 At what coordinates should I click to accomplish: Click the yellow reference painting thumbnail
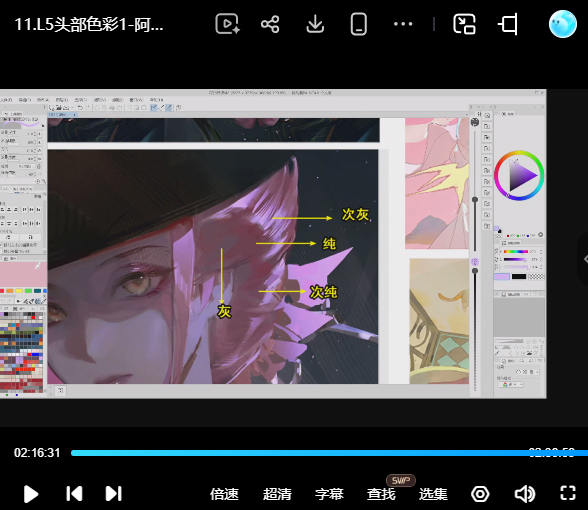tap(439, 321)
